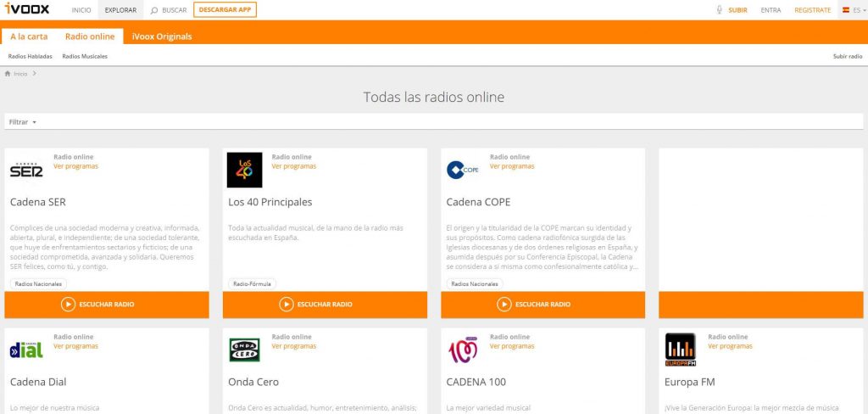
Task: Click Regístrate link
Action: pyautogui.click(x=813, y=10)
